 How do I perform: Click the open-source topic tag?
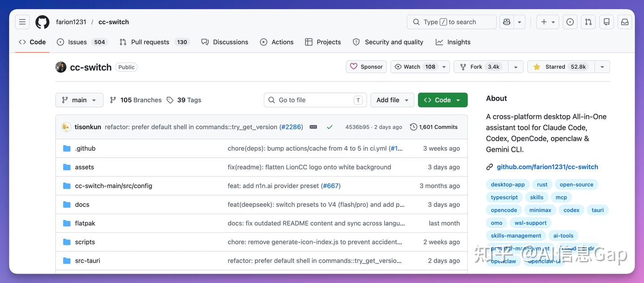(576, 184)
